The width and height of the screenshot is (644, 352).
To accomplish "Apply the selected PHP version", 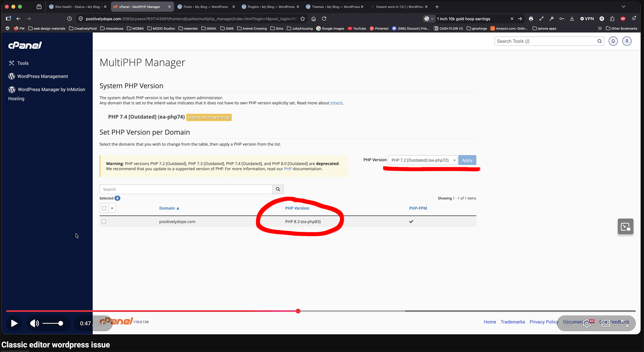I will click(467, 160).
